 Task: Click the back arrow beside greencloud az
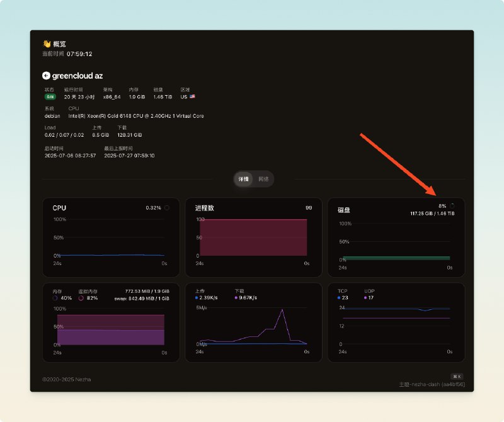[46, 75]
